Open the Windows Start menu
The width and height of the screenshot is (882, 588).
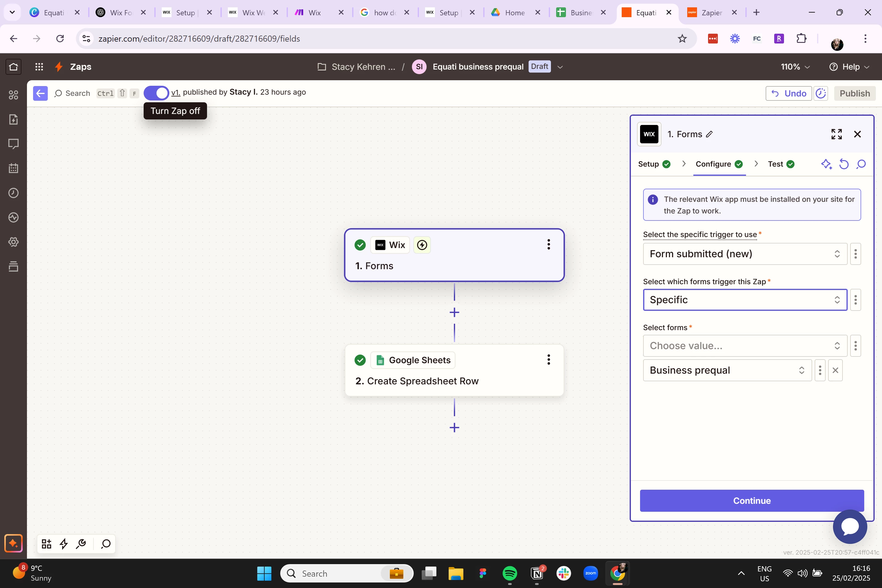point(264,573)
